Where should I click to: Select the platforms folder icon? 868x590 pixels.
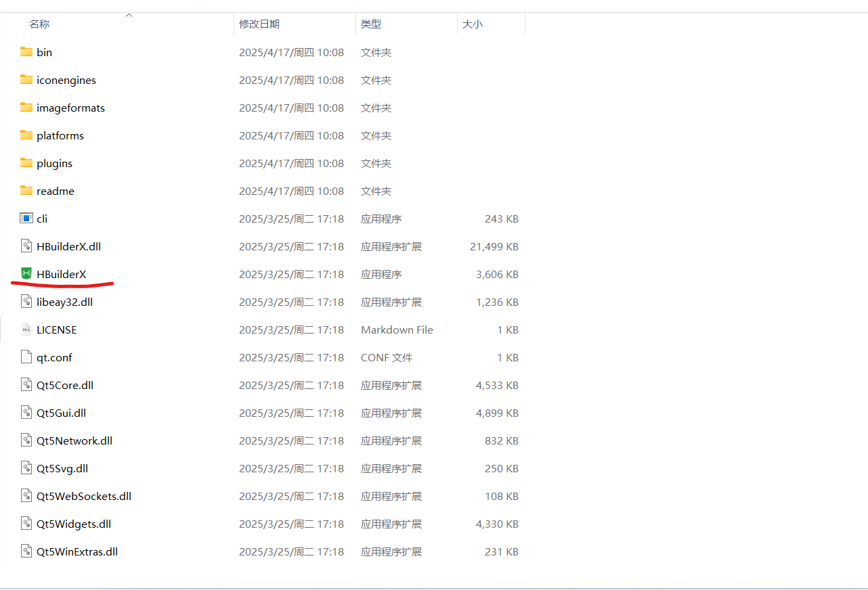[x=26, y=135]
